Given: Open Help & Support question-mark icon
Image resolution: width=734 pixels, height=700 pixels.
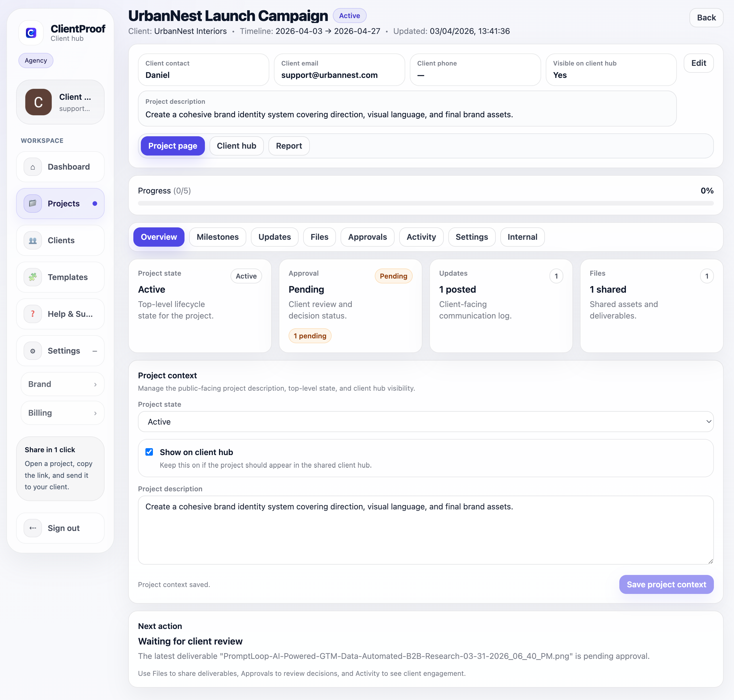Looking at the screenshot, I should tap(33, 314).
